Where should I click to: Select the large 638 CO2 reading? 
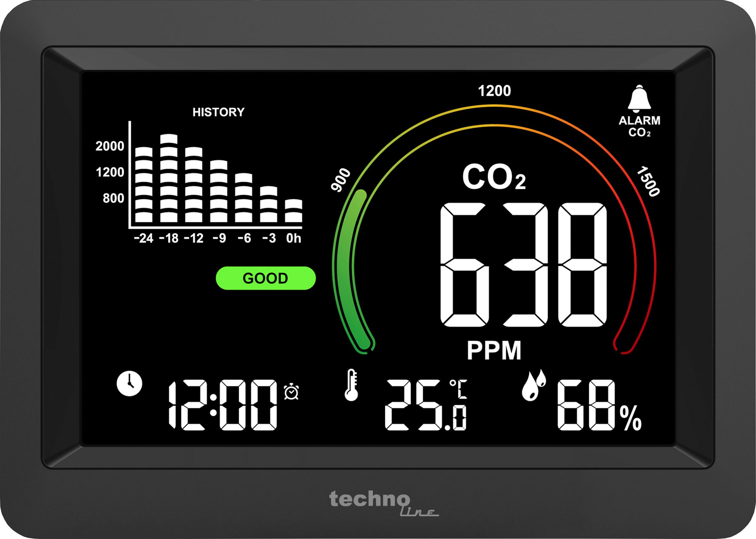click(x=524, y=265)
